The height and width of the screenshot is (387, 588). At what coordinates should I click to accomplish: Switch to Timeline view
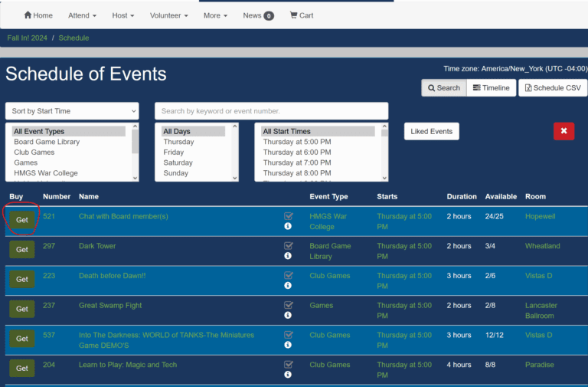490,88
